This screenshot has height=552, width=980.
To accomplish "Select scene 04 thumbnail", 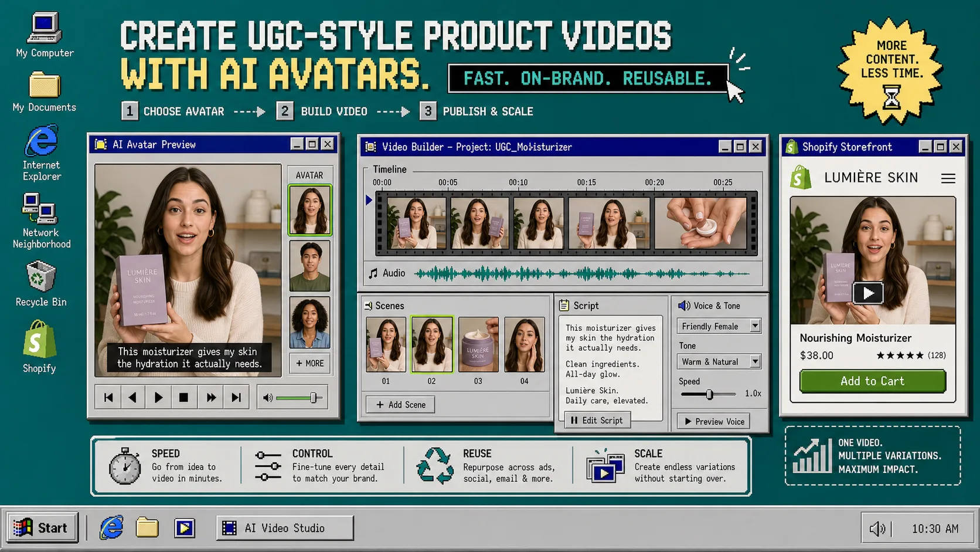I will click(x=525, y=344).
